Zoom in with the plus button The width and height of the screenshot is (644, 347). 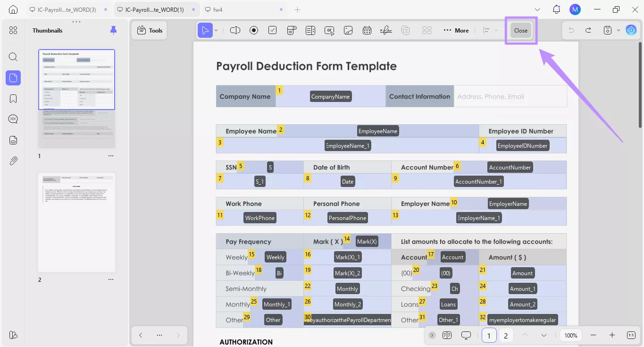[612, 335]
